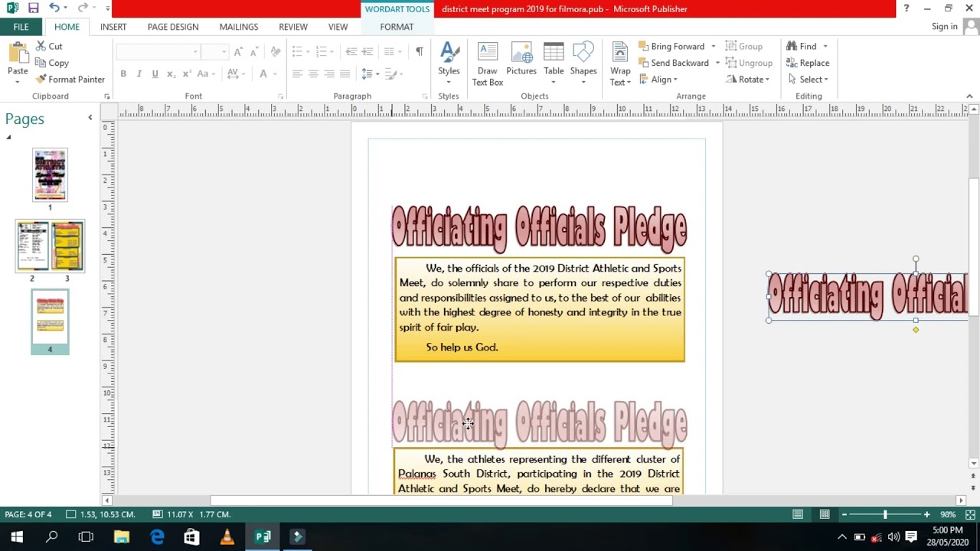Click Format Painter
The height and width of the screenshot is (551, 980).
tap(70, 80)
